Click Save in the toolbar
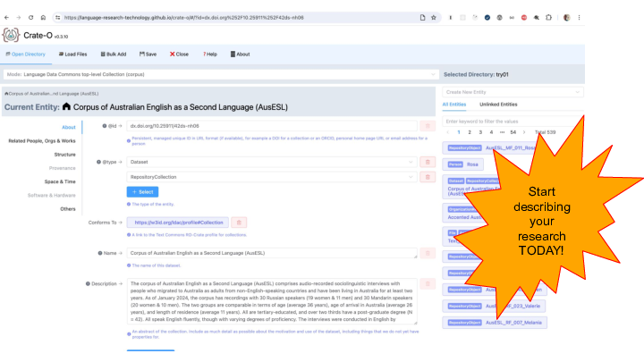This screenshot has width=644, height=362. 148,55
